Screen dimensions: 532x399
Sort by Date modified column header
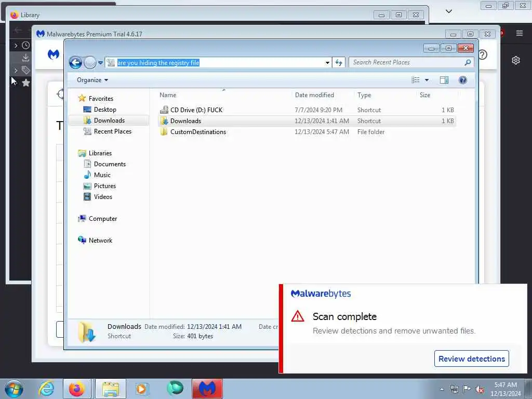click(323, 95)
